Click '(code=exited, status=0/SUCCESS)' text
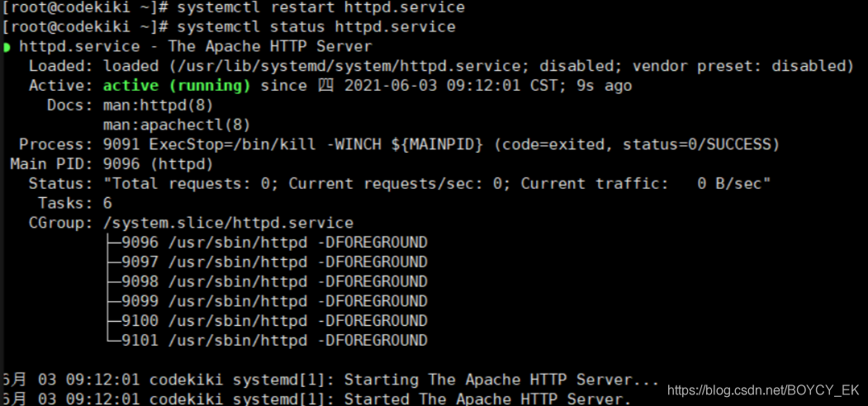 click(x=637, y=144)
